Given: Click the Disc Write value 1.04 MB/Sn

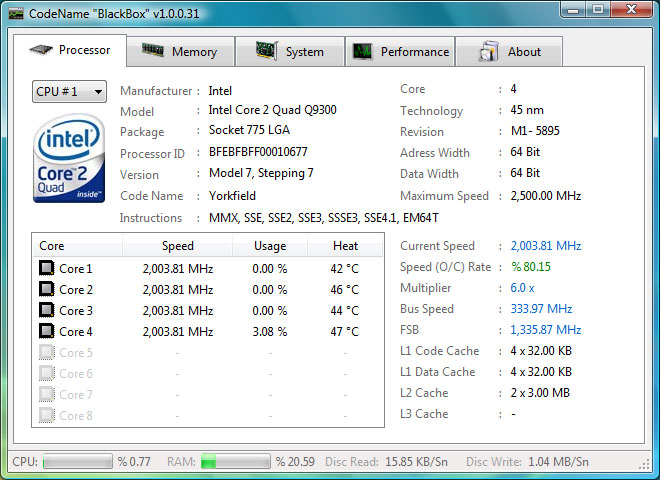Looking at the screenshot, I should point(558,462).
